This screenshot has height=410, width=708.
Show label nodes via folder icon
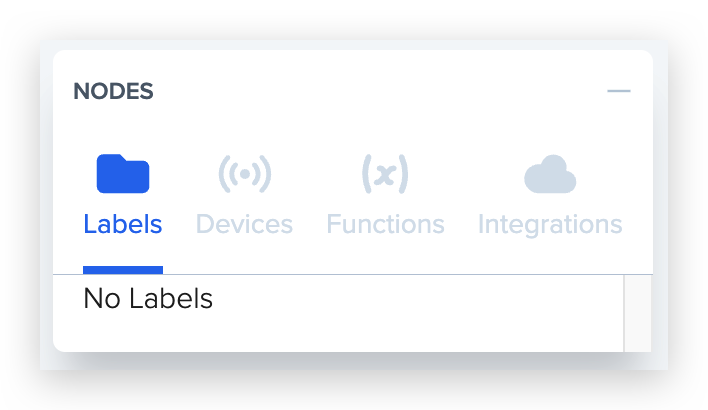123,174
